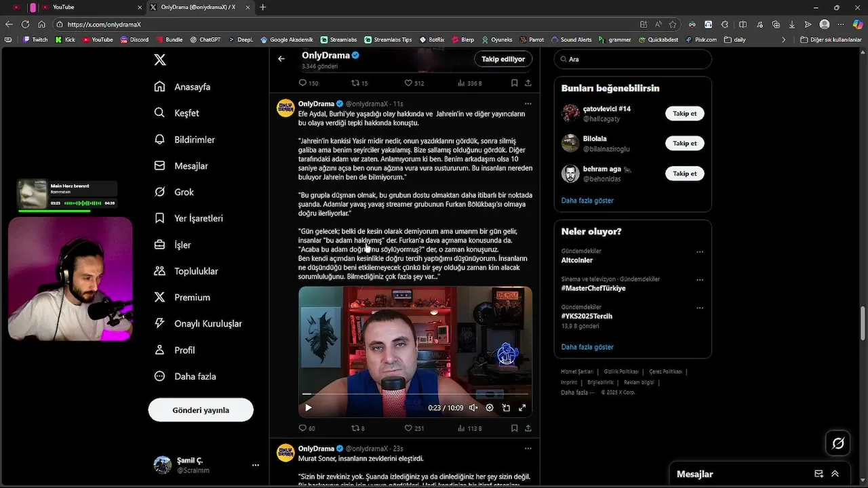Open more options on Murat Soner post

[x=528, y=449]
